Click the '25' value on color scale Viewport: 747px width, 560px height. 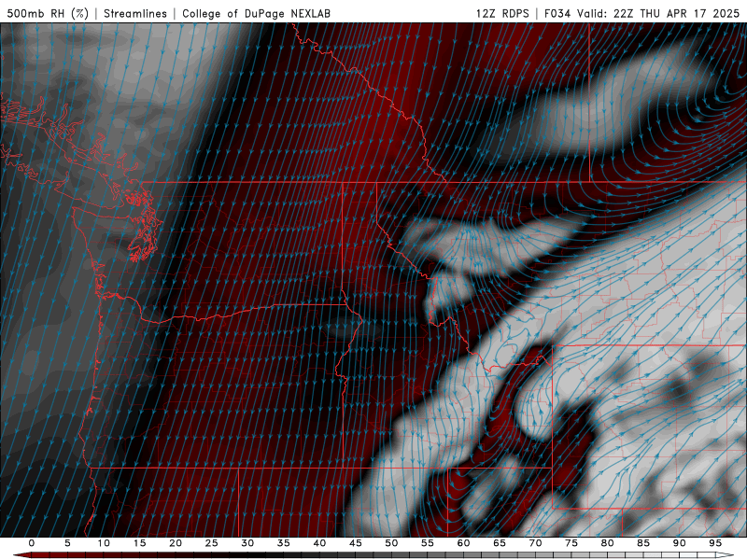tap(212, 543)
